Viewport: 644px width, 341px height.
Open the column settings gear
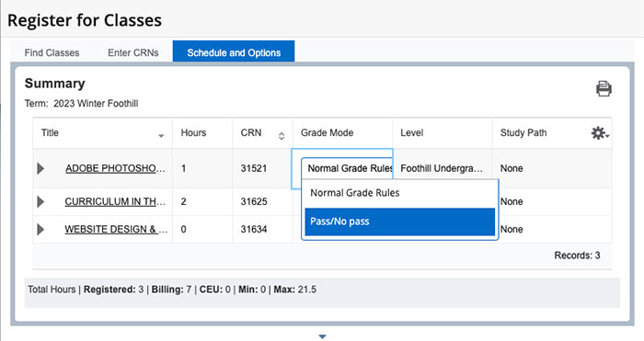(x=600, y=133)
